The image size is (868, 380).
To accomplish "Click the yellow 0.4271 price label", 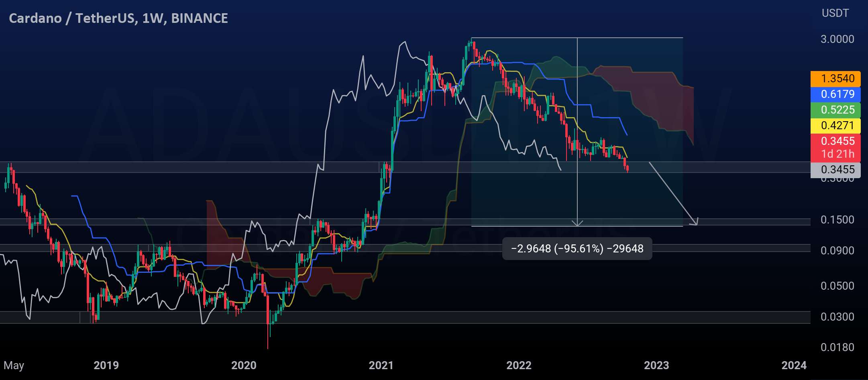I will pos(835,126).
